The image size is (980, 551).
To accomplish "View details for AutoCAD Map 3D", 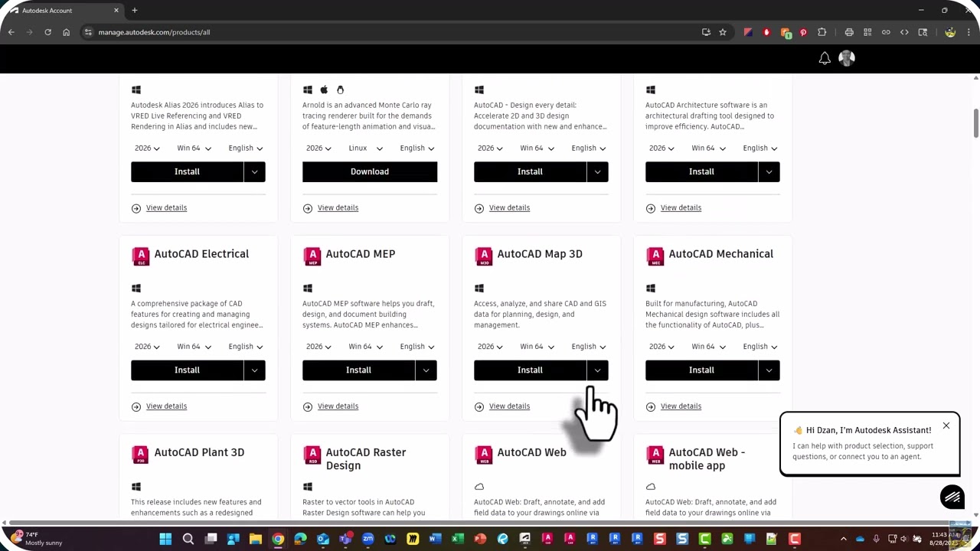I will 509,406.
